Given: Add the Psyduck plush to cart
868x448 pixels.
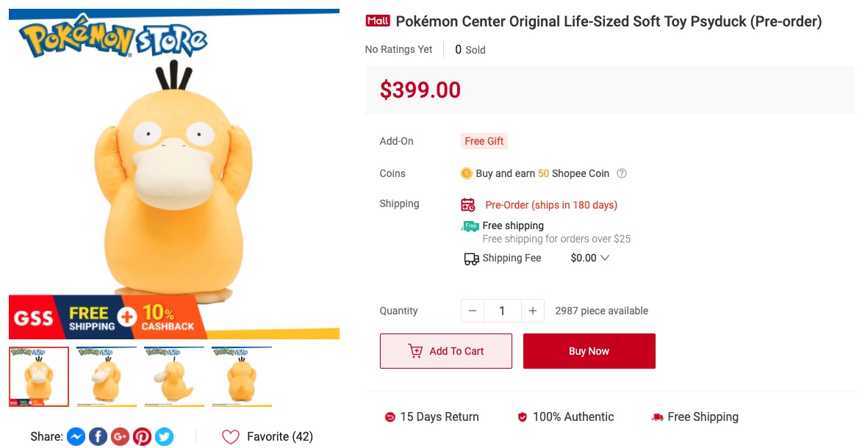Looking at the screenshot, I should 445,351.
